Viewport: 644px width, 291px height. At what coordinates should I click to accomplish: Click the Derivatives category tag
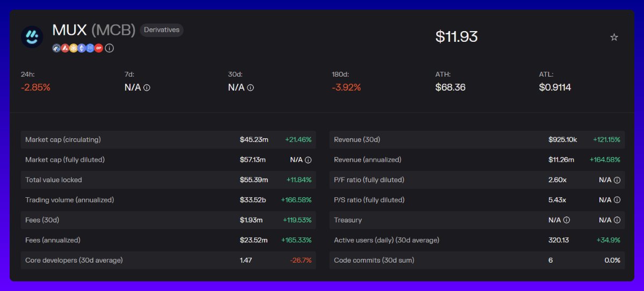tap(162, 30)
